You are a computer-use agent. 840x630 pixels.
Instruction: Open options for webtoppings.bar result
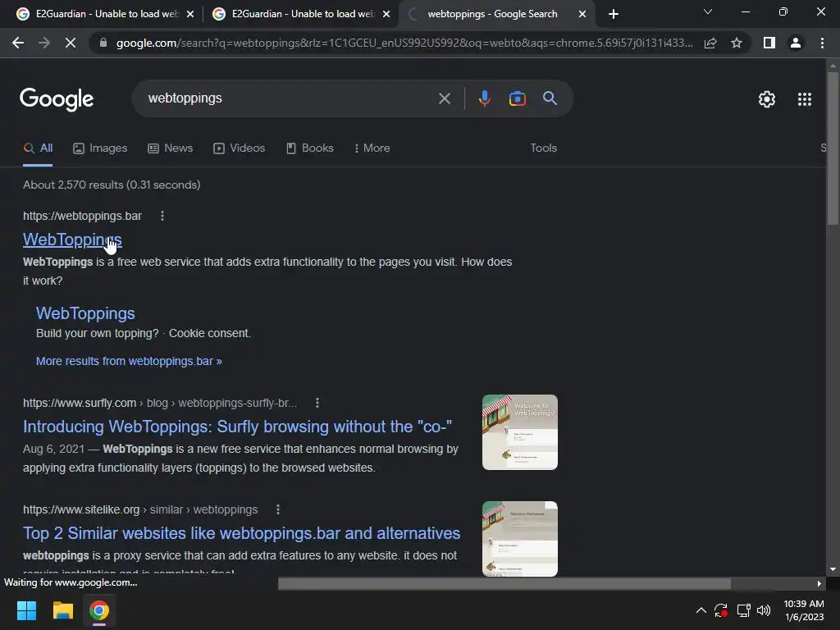pos(162,216)
